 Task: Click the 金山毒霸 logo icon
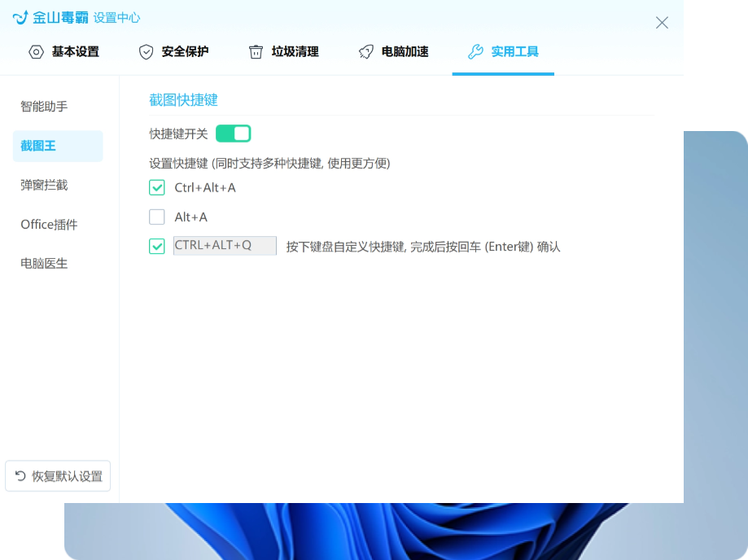(x=20, y=17)
